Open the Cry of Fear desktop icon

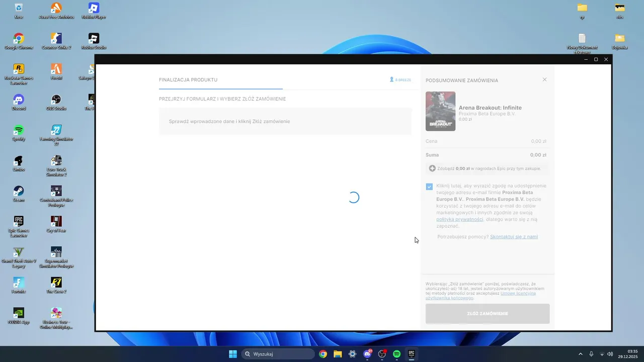(56, 225)
